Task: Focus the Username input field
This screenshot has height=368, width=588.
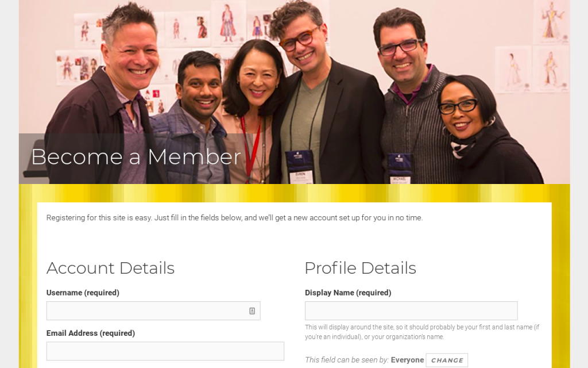Action: (153, 311)
